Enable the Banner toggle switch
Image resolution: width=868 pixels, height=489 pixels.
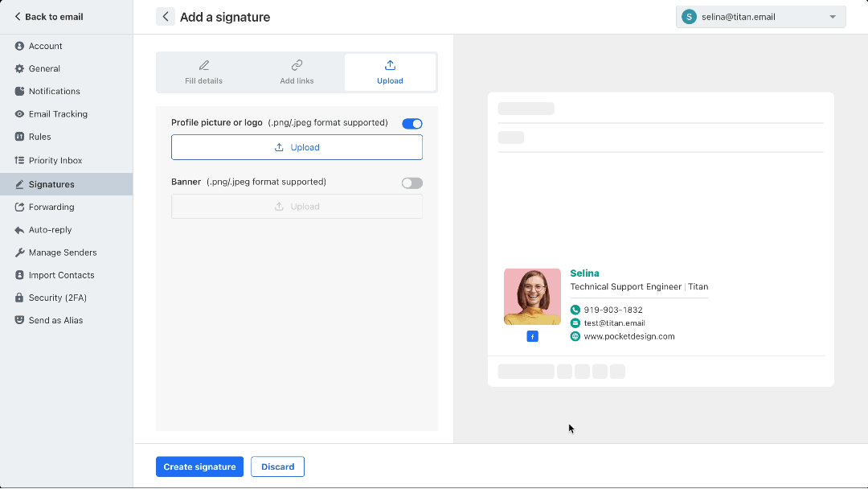pos(411,183)
